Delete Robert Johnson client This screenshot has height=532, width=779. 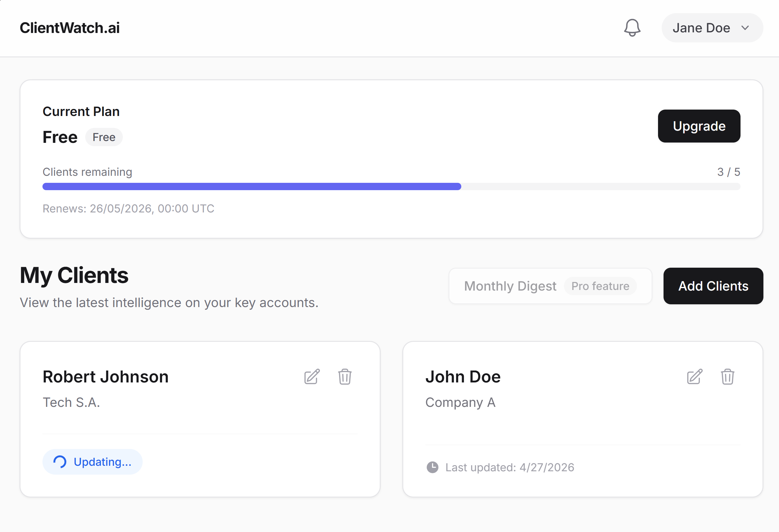pos(345,377)
